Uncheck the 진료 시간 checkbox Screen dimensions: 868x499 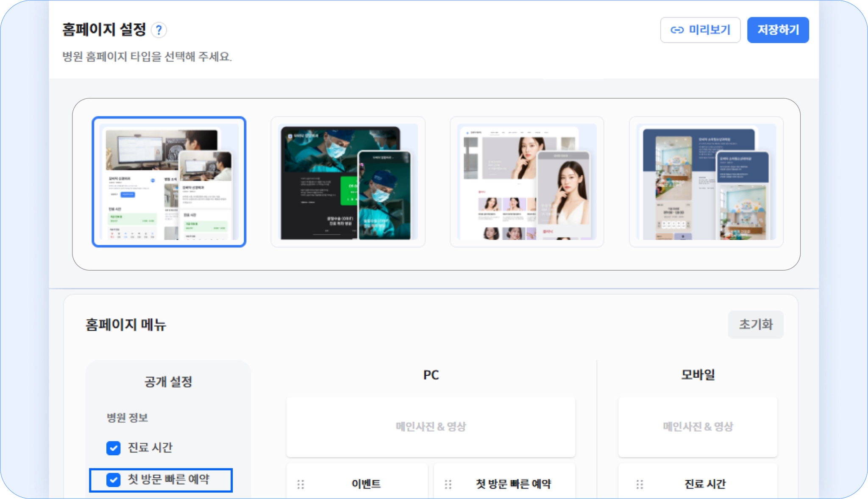pyautogui.click(x=113, y=448)
